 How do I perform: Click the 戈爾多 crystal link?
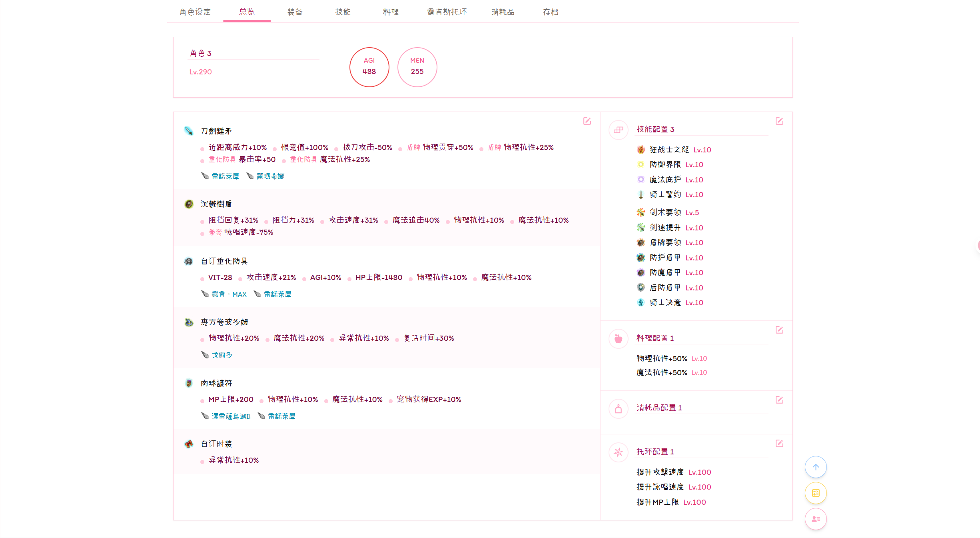tap(222, 355)
